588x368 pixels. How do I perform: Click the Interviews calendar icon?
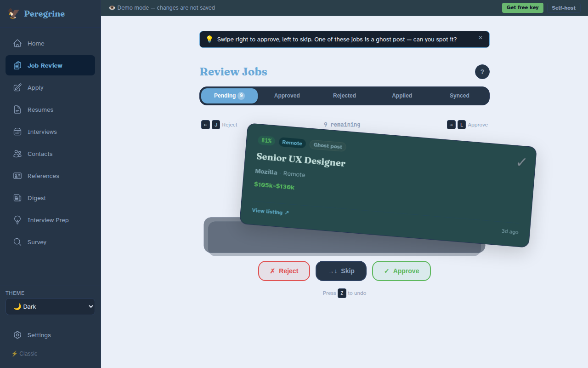[17, 132]
